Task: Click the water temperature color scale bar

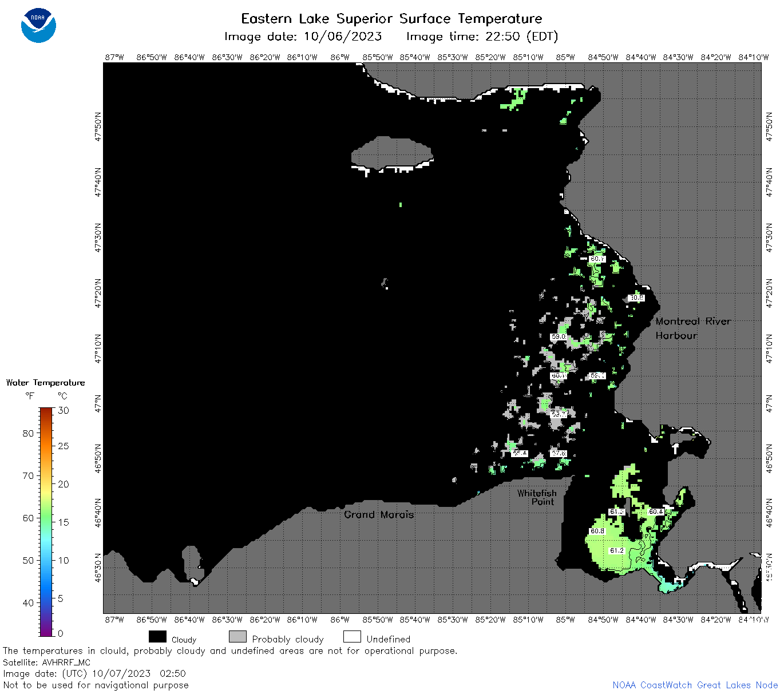Action: tap(46, 522)
